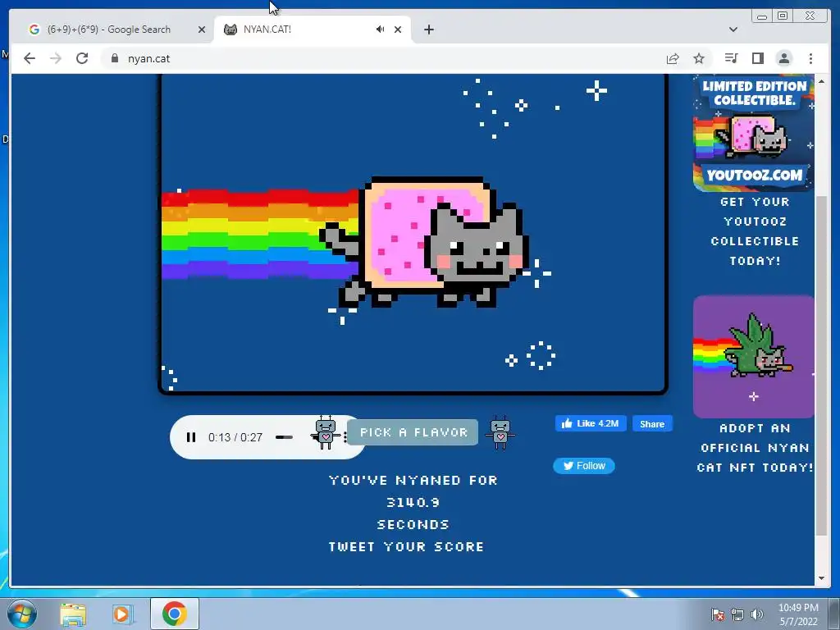Click Adopt an Official Nyan Cat NFT text

click(x=755, y=448)
